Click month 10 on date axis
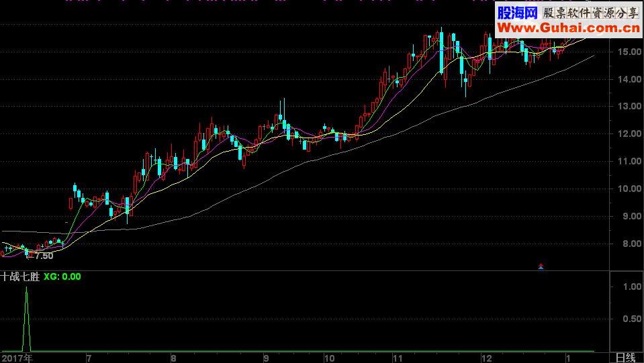644x363 pixels. (329, 358)
